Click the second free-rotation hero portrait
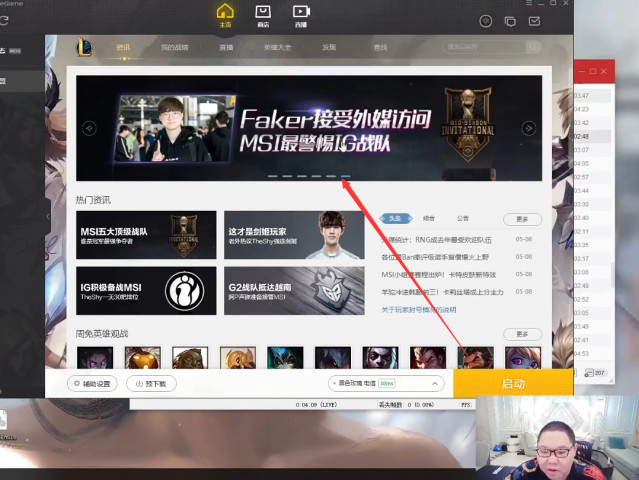Viewport: 639px width, 480px height. (x=143, y=358)
